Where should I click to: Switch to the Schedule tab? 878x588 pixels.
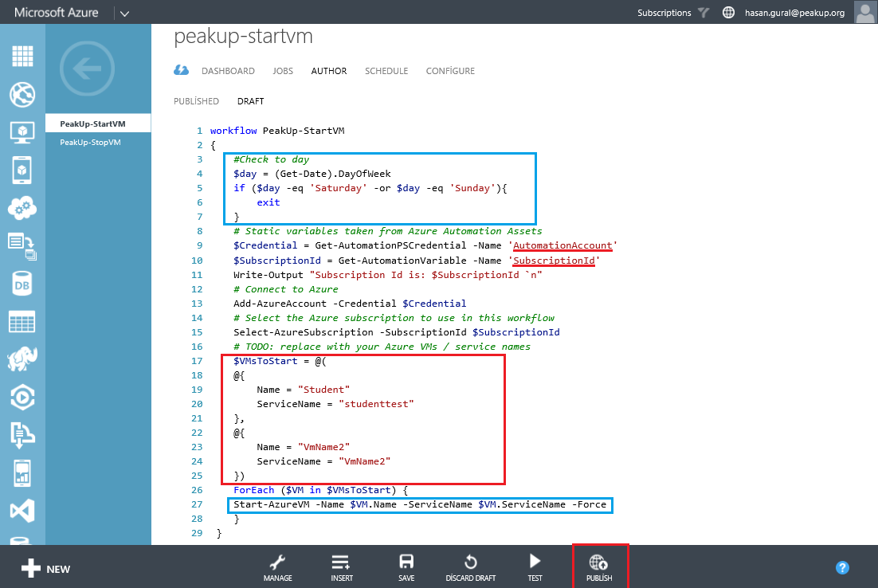coord(386,71)
